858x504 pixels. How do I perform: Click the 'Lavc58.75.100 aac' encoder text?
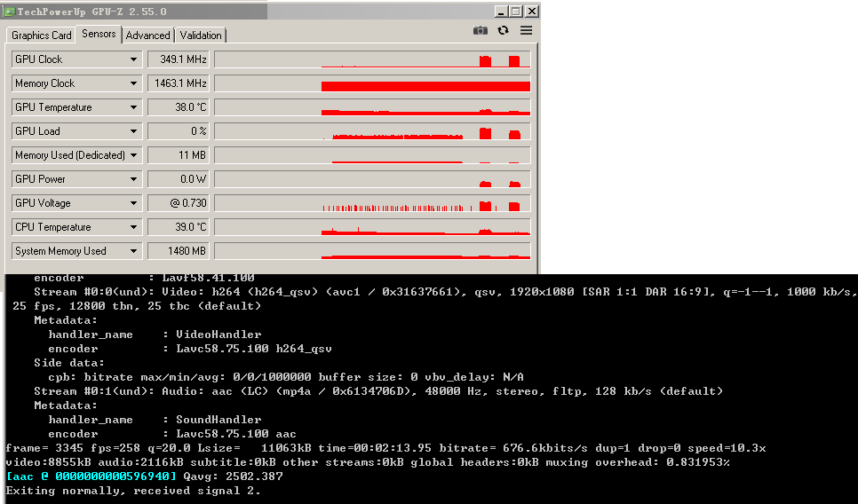click(x=236, y=434)
